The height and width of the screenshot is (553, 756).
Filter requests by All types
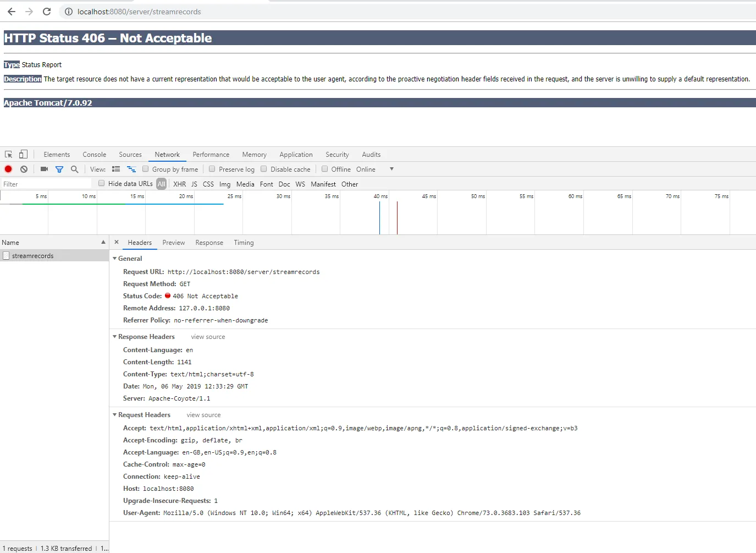pos(161,184)
